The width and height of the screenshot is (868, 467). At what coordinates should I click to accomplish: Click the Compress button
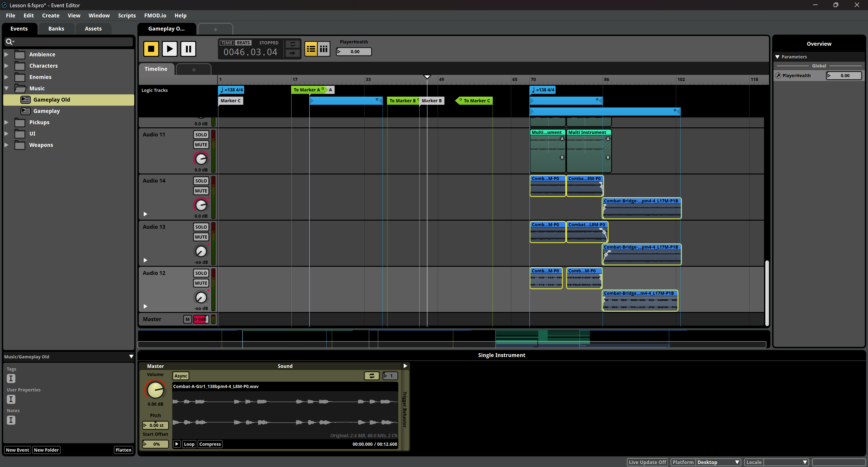210,444
